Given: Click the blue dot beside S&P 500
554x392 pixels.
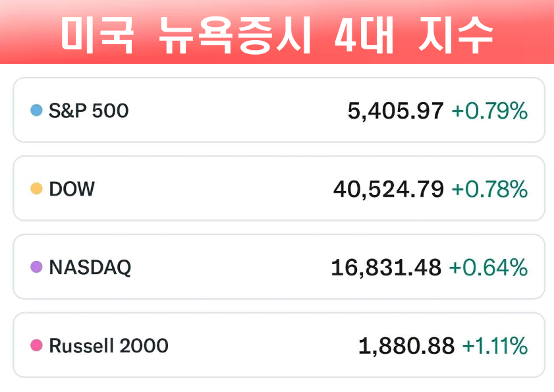Looking at the screenshot, I should [x=37, y=111].
